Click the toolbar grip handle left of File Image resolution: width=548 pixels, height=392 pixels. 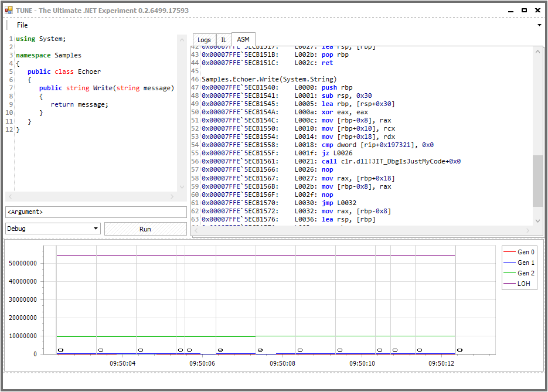pyautogui.click(x=8, y=25)
